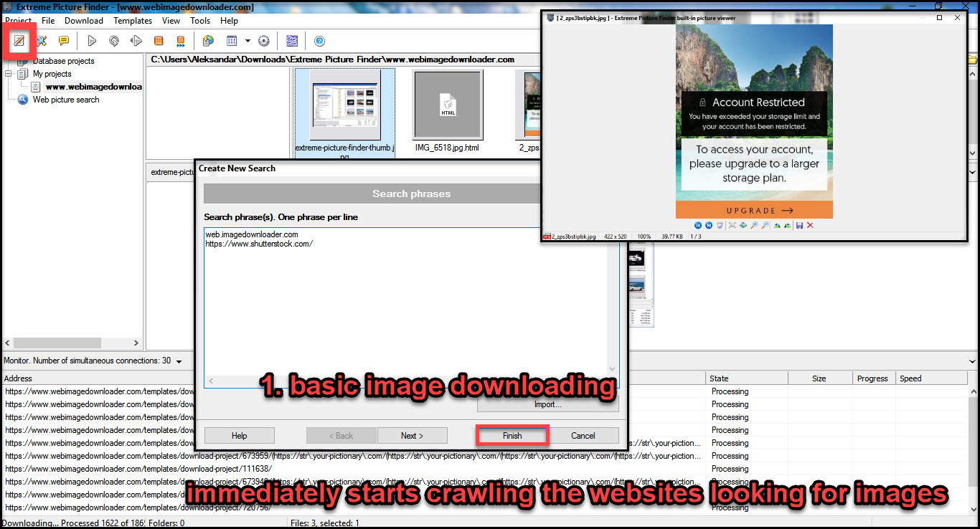The image size is (980, 529).
Task: Click the '1 / 3' counter in viewer
Action: (695, 237)
